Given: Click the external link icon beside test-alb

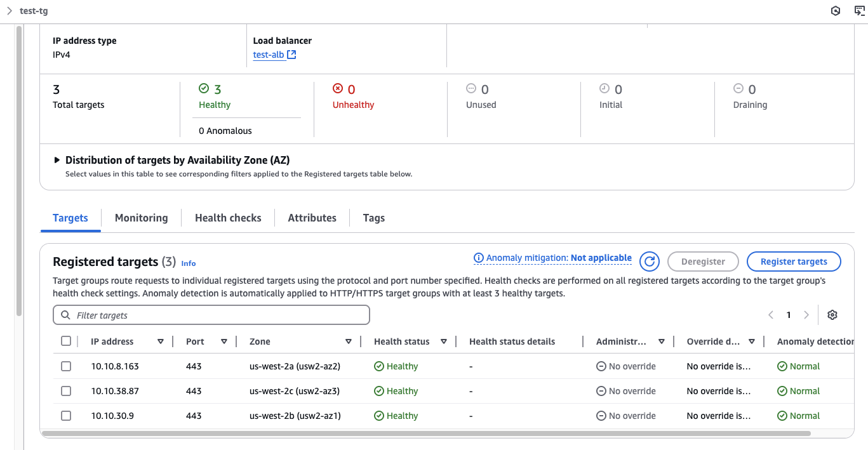Looking at the screenshot, I should [291, 55].
